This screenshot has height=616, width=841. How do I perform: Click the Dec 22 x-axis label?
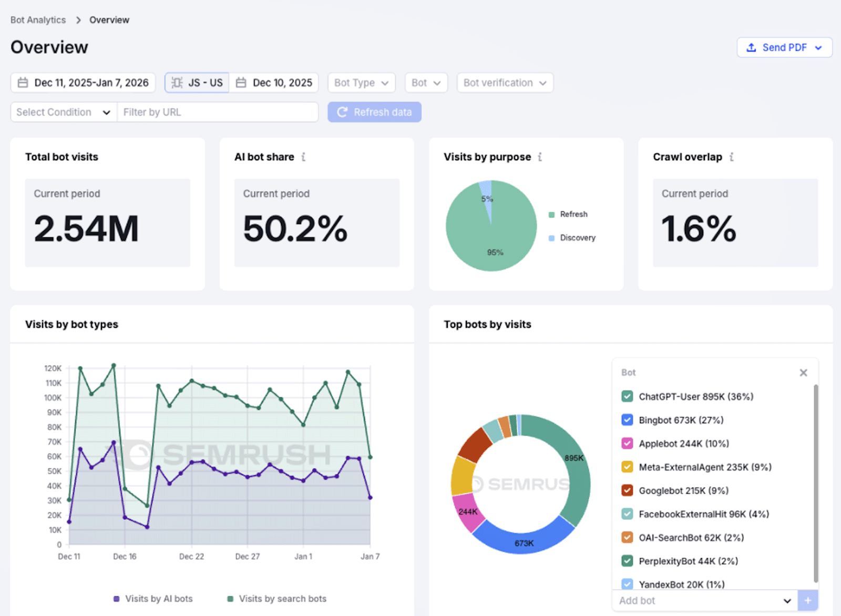[191, 557]
